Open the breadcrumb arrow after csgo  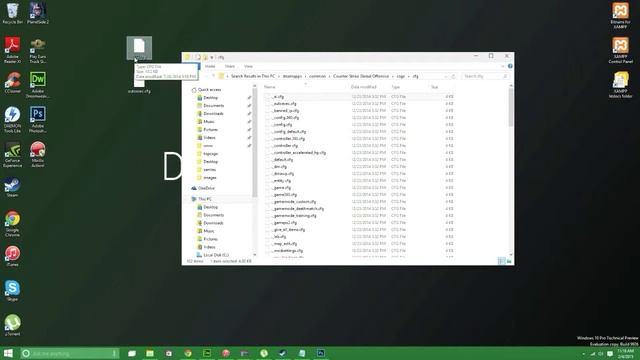pos(409,76)
